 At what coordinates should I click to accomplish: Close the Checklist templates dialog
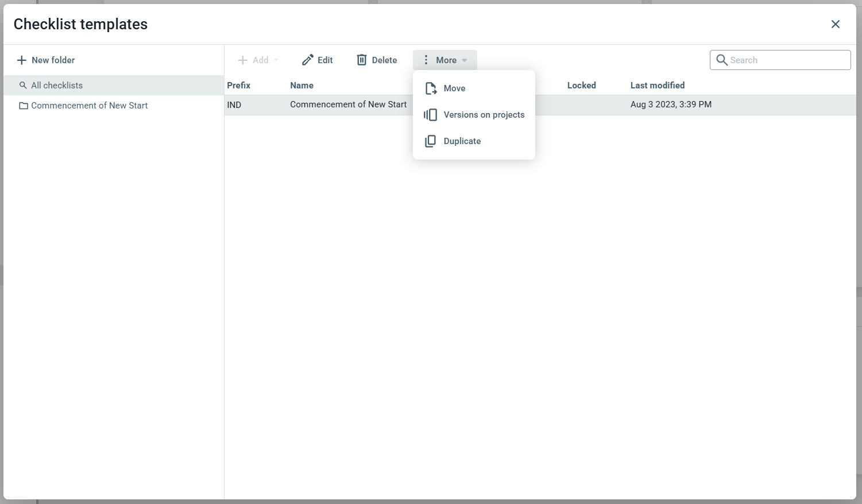(835, 24)
